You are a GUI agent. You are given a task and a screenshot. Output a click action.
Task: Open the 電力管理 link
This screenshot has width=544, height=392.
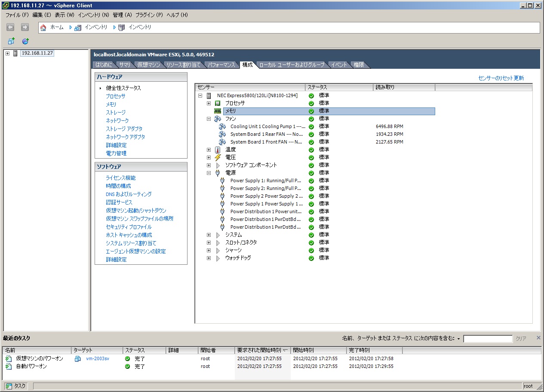pos(116,153)
